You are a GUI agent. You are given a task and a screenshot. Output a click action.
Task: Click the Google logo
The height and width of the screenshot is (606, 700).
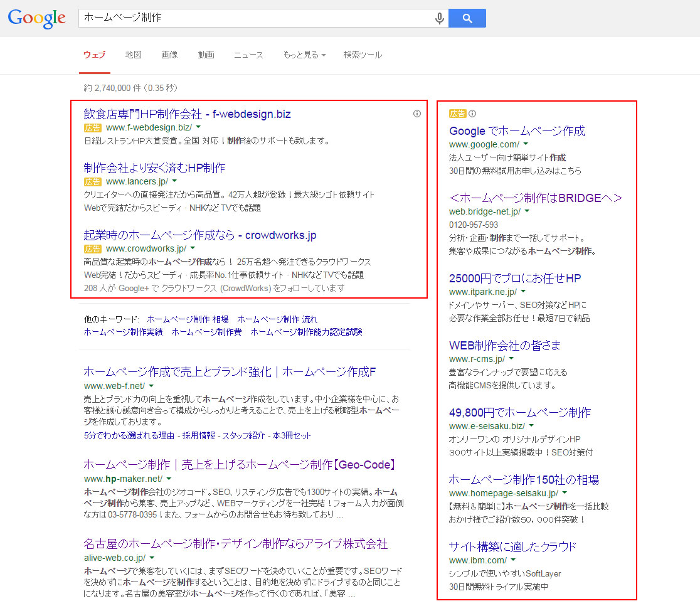coord(36,18)
